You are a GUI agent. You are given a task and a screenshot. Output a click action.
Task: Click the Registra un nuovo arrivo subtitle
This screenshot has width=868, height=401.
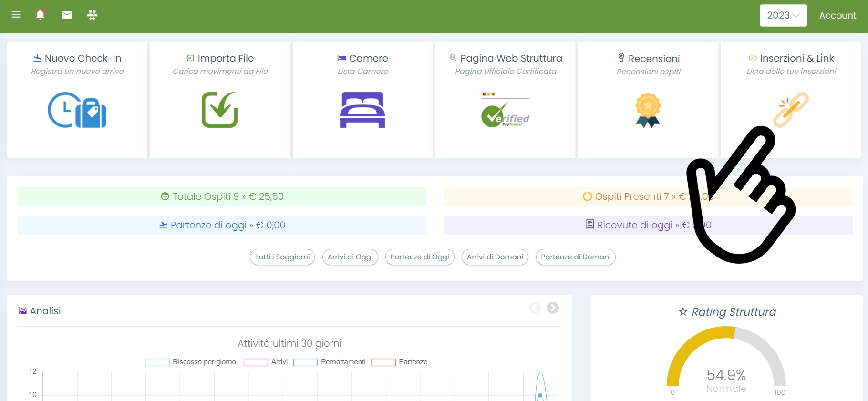77,72
